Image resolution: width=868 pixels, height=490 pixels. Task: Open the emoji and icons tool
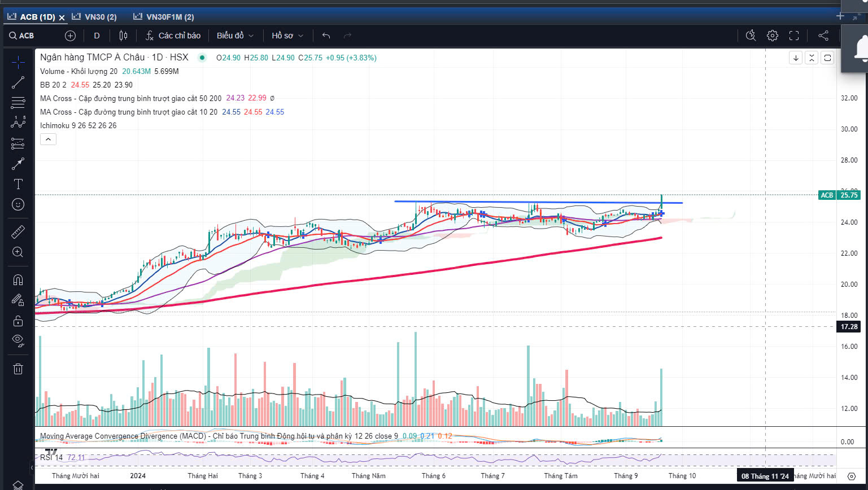[18, 204]
